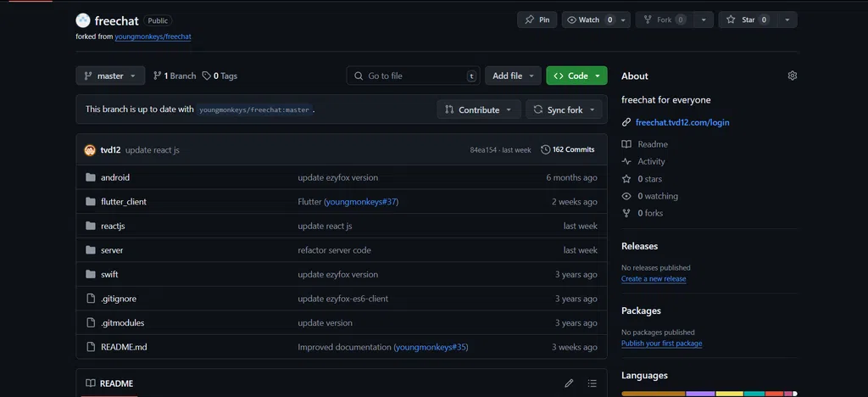Click the eye icon beside 0 watching
This screenshot has width=868, height=397.
(626, 196)
